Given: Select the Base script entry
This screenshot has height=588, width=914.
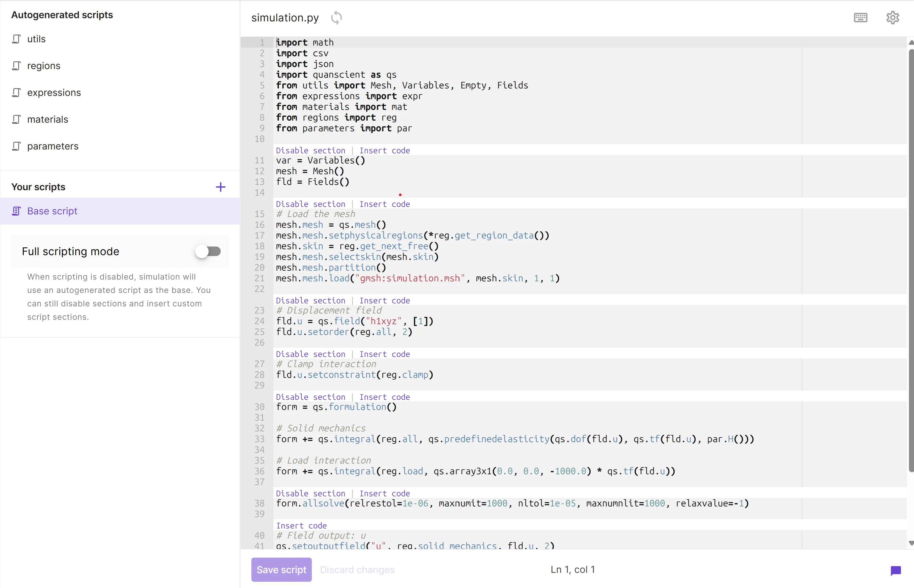Looking at the screenshot, I should click(x=52, y=211).
